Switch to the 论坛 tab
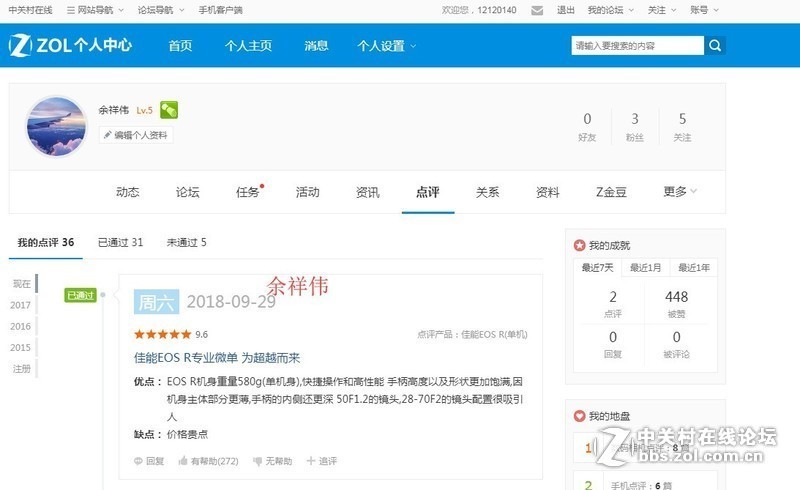This screenshot has width=800, height=490. tap(187, 192)
